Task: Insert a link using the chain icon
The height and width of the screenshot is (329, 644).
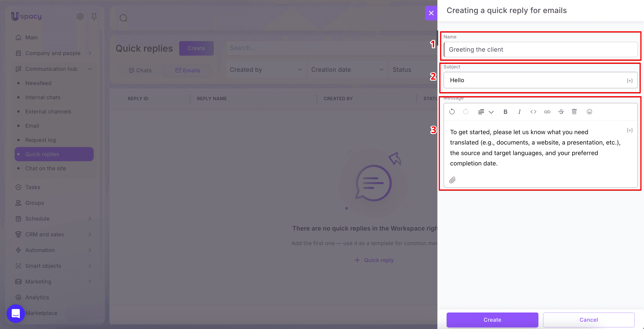Action: [x=547, y=112]
